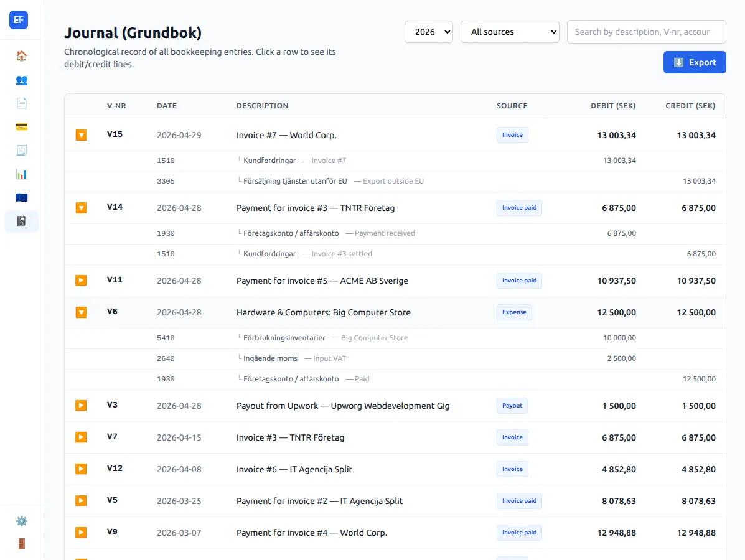Click 'Kundfordringar — Invoice #3 settled' line

(395, 254)
